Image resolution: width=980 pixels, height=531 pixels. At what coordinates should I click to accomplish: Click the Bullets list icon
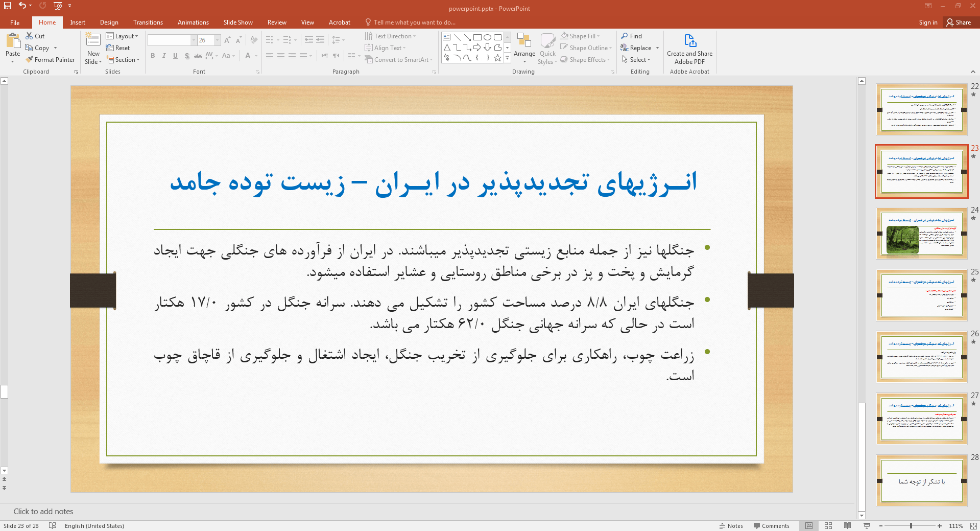[x=270, y=40]
